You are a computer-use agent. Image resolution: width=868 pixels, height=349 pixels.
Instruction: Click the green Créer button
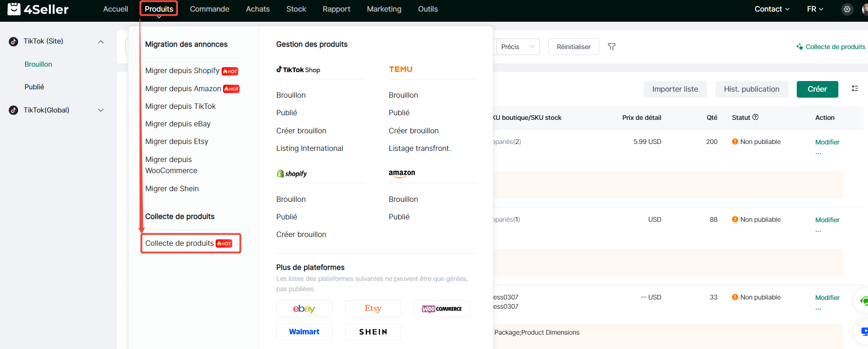pyautogui.click(x=817, y=89)
